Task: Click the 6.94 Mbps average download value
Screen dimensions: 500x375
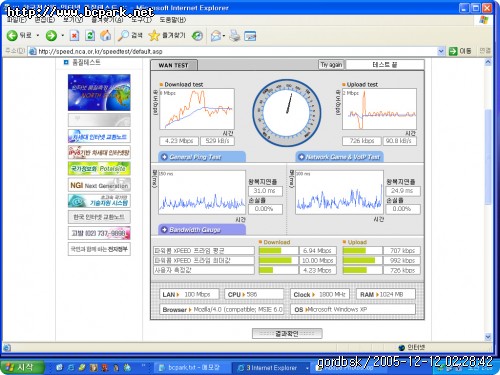Action: point(317,251)
